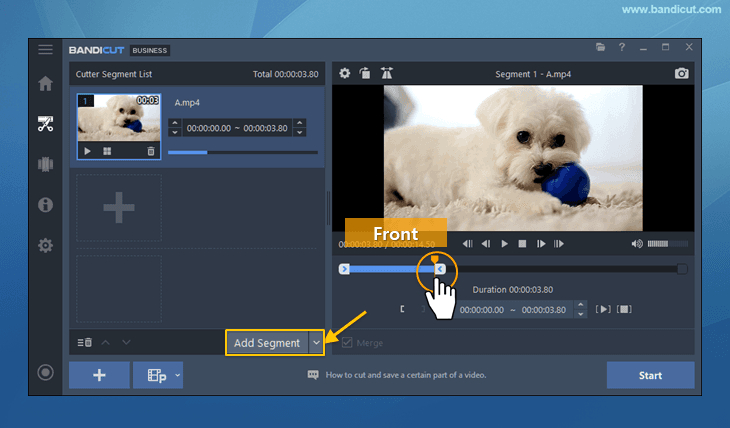Click the Start button
Screen dimensions: 730x428
(650, 375)
